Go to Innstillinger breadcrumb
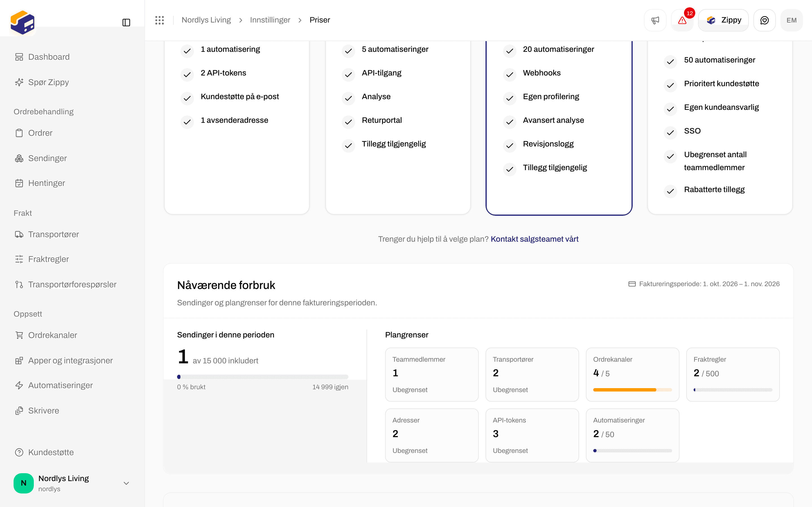 pos(270,20)
